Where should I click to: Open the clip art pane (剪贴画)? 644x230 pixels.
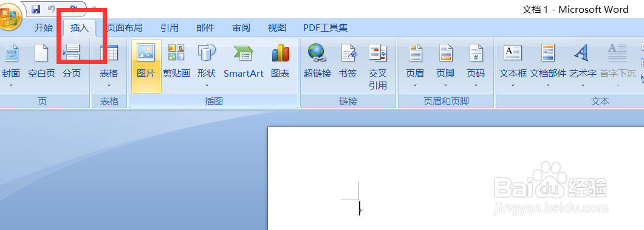coord(176,61)
